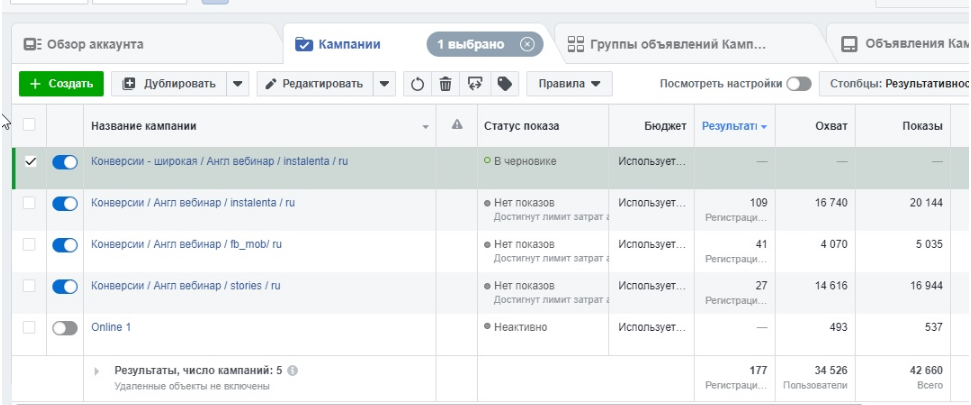Image resolution: width=971 pixels, height=405 pixels.
Task: Click the 'Охват' column header
Action: 831,126
